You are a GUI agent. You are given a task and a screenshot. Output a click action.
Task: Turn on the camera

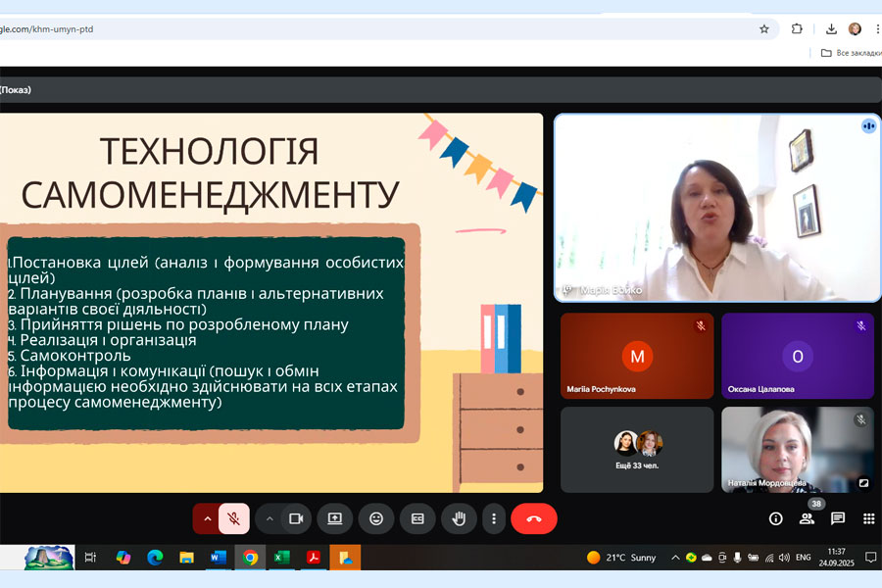(x=296, y=518)
